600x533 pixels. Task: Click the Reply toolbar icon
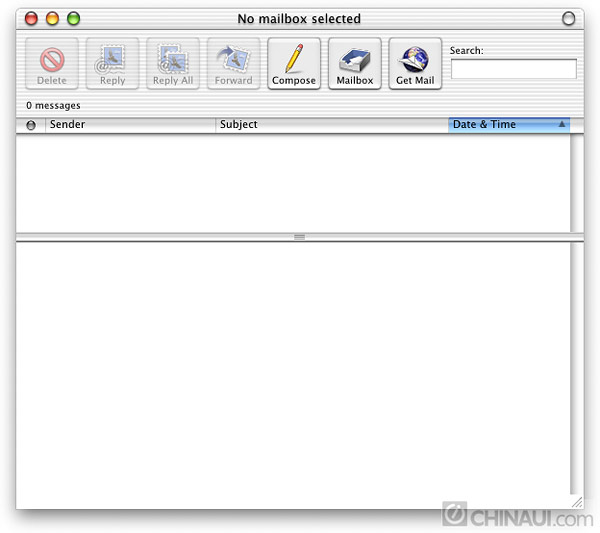point(113,64)
